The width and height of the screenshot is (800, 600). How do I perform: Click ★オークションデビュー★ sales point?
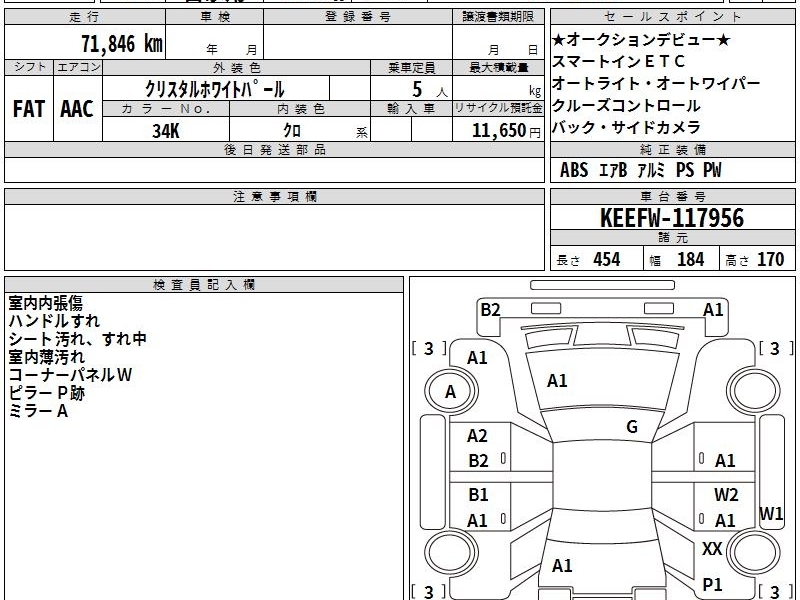641,40
